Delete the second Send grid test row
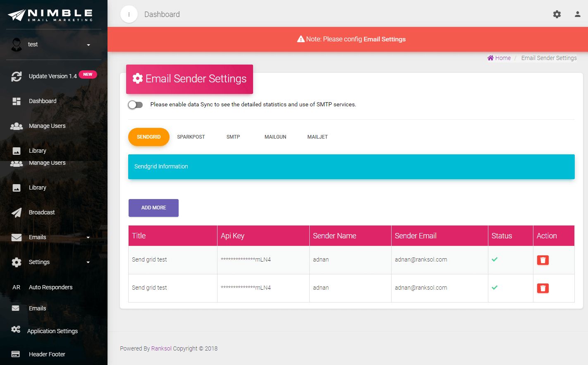This screenshot has height=365, width=588. point(543,288)
